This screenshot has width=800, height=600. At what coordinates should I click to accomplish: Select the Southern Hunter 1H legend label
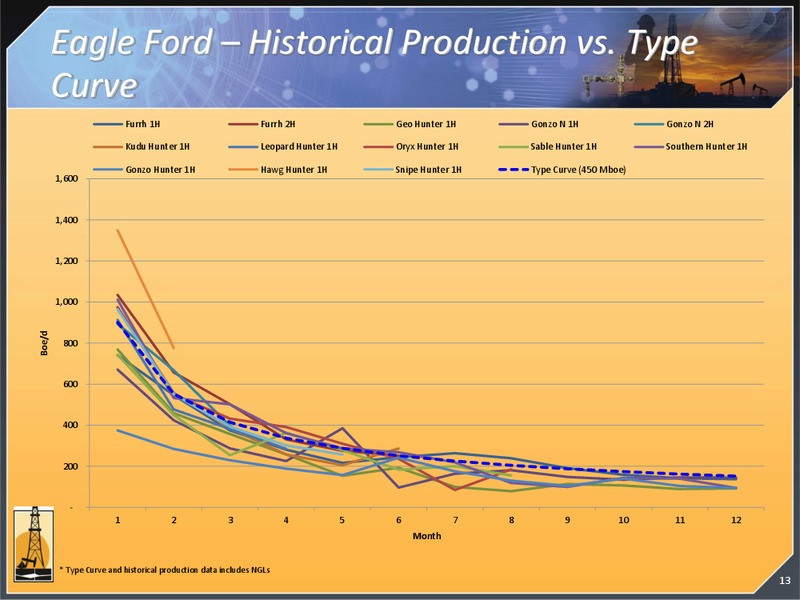pyautogui.click(x=707, y=146)
